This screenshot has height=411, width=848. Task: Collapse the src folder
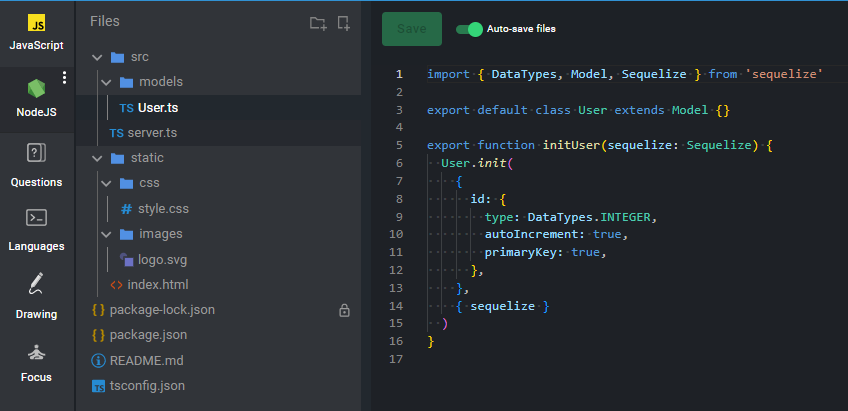click(x=97, y=57)
